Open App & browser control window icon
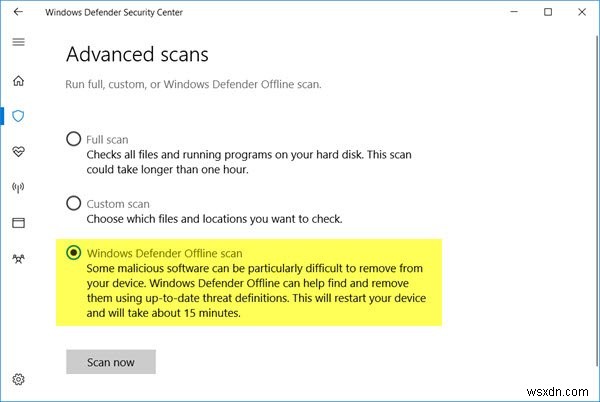Screen dimensions: 600x402 point(18,221)
